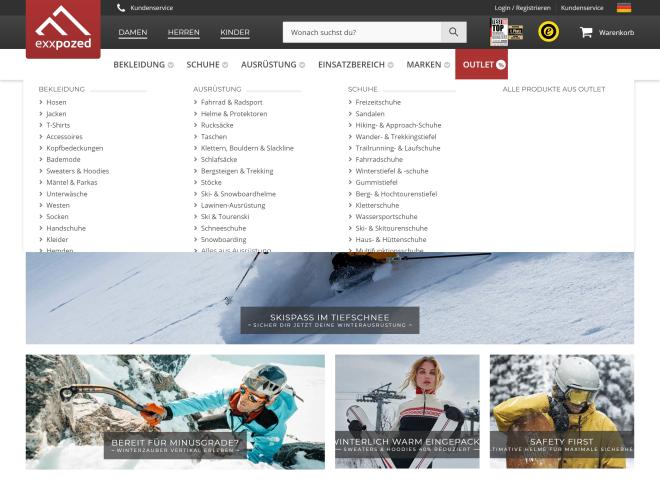Image resolution: width=660 pixels, height=494 pixels.
Task: Click chevron icon next to Sandalen
Action: [x=350, y=114]
